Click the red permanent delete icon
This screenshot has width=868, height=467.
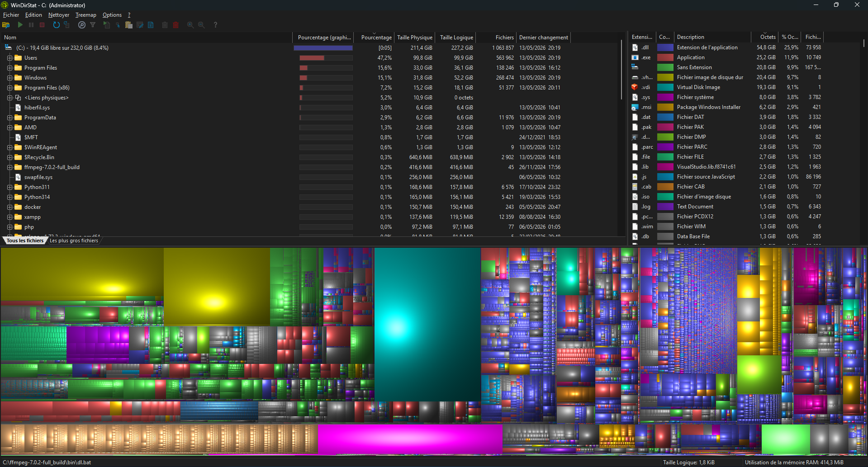pos(176,25)
